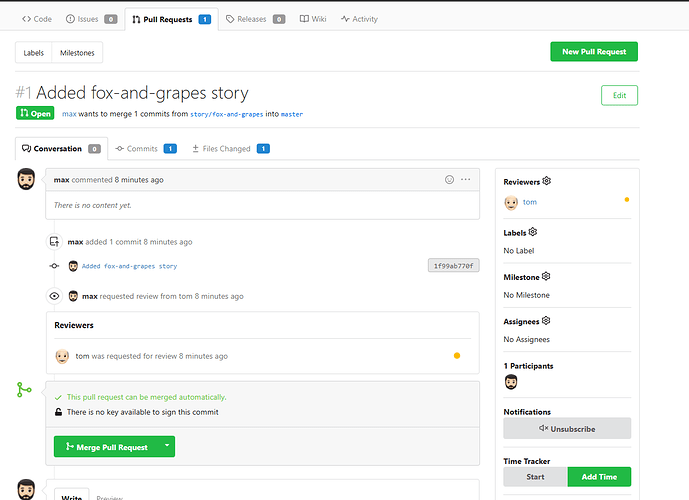Start the time tracker
The height and width of the screenshot is (500, 689).
tap(535, 477)
